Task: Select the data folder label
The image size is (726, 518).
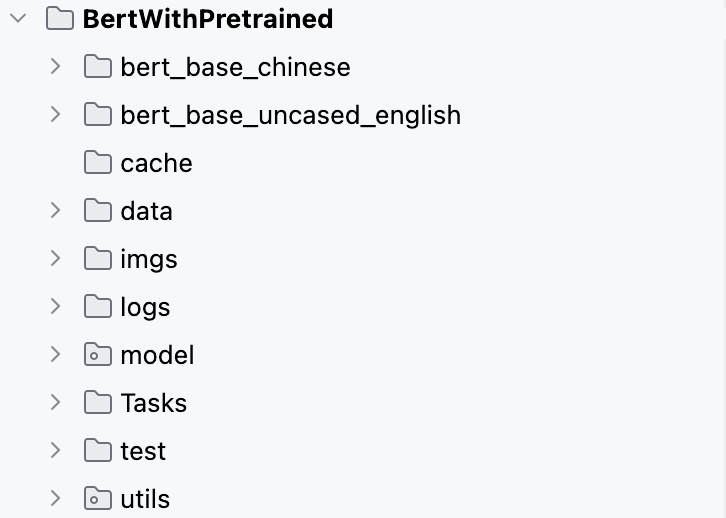Action: (x=146, y=211)
